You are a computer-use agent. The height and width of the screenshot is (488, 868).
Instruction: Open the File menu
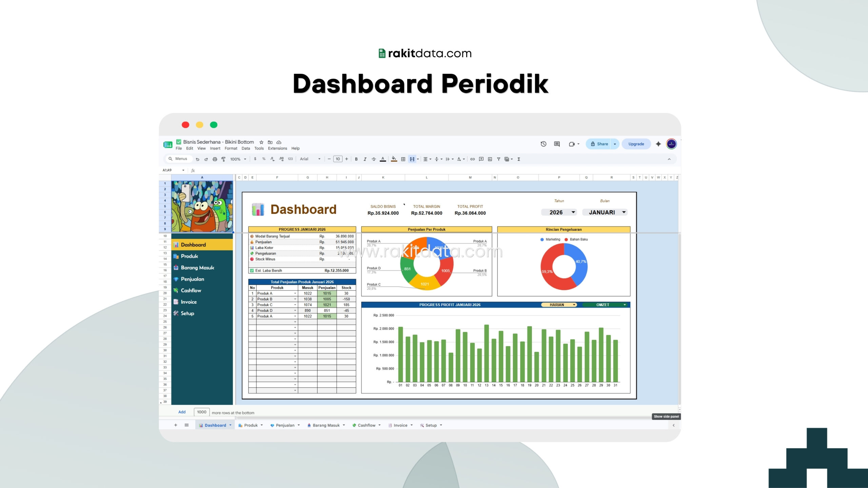point(179,148)
